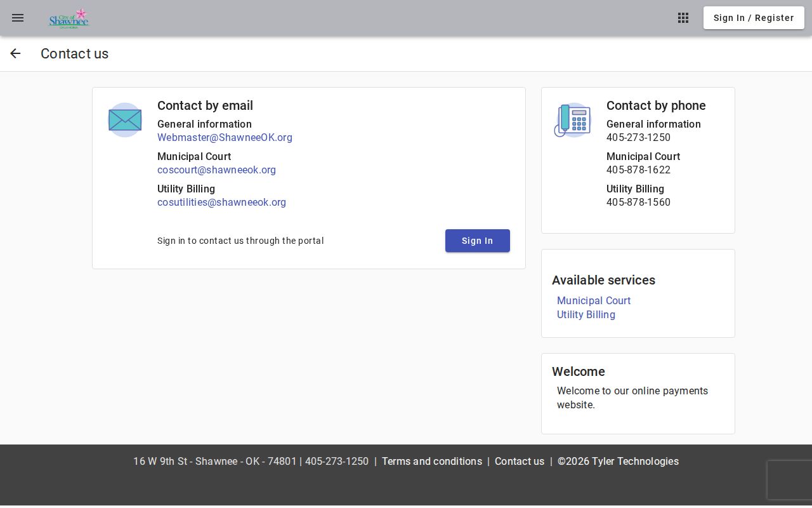Image resolution: width=812 pixels, height=508 pixels.
Task: Click General information phone number 405-273-1250
Action: click(638, 138)
